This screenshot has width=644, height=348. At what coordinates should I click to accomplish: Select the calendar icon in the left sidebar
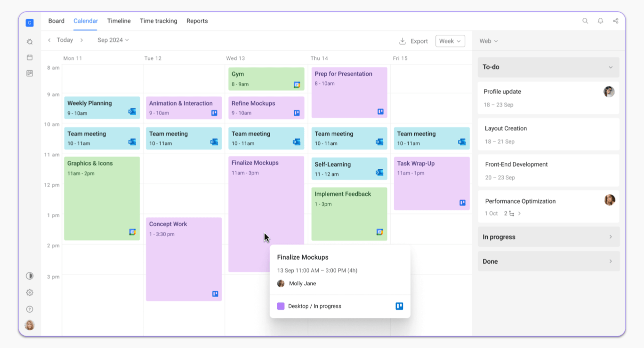pyautogui.click(x=29, y=57)
